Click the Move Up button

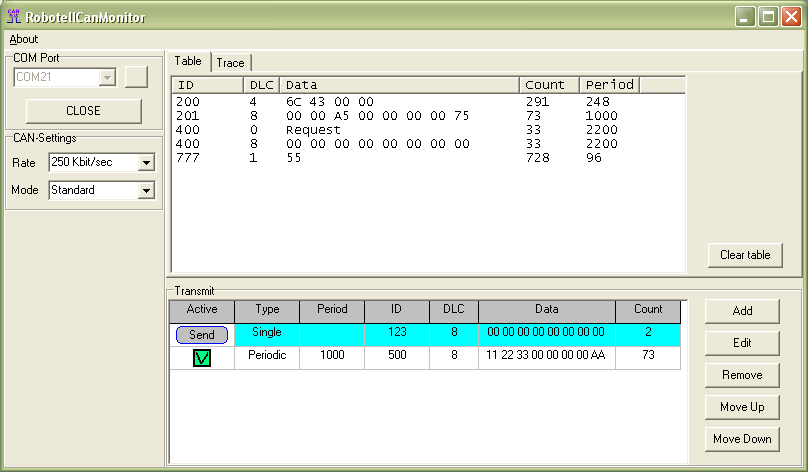pyautogui.click(x=742, y=407)
